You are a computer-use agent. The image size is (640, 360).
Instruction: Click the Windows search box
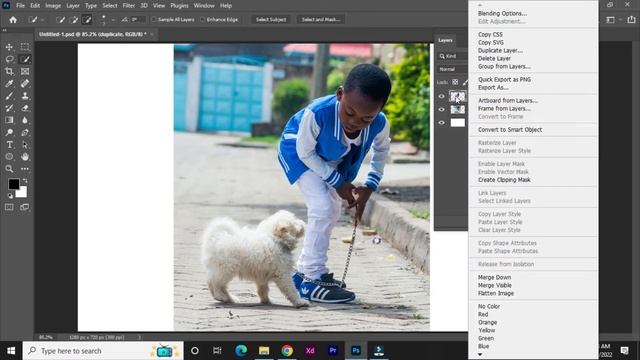(x=103, y=351)
